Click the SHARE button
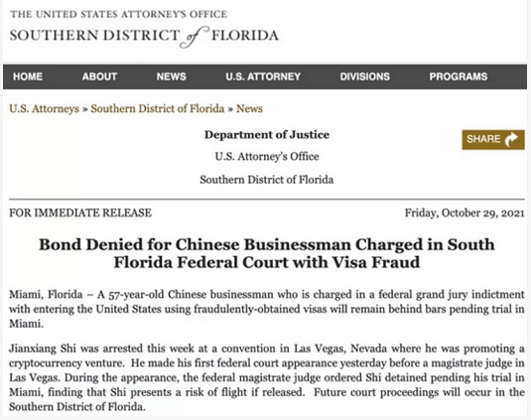The height and width of the screenshot is (420, 531). [493, 140]
